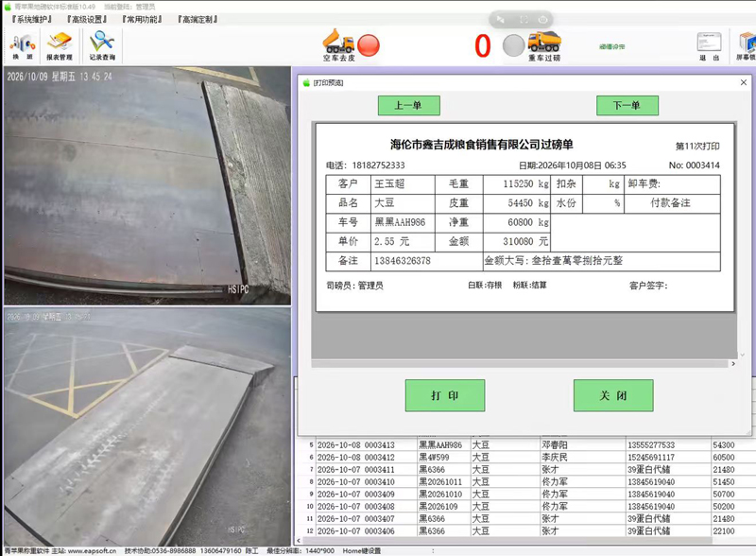Click the fullscreen icon in floating overlay
756x556 pixels.
coord(524,20)
